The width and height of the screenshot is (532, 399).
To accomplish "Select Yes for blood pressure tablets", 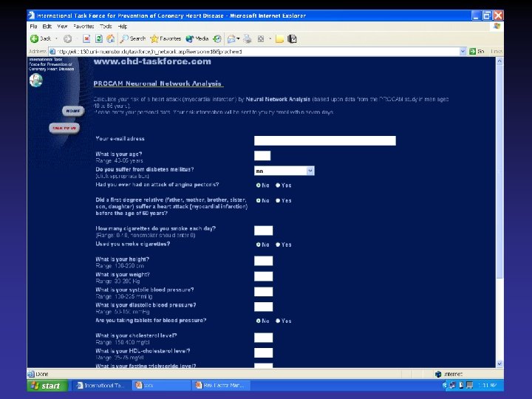I will (278, 321).
